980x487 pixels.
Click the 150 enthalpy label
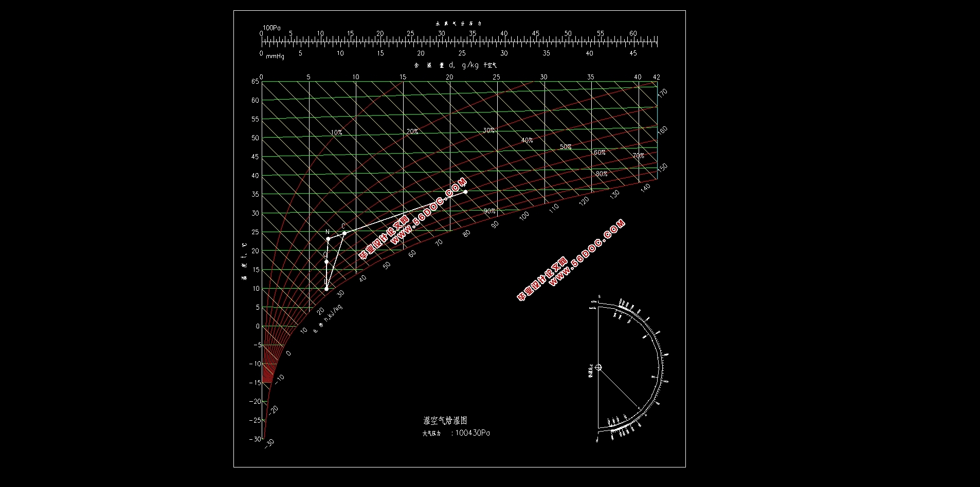pyautogui.click(x=663, y=167)
